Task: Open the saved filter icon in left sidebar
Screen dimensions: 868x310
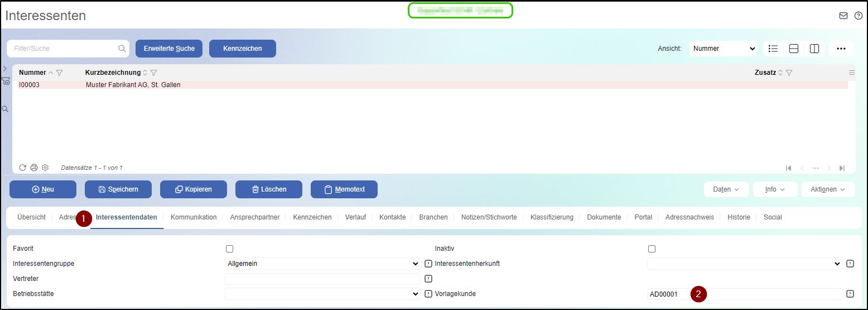Action: click(x=6, y=82)
